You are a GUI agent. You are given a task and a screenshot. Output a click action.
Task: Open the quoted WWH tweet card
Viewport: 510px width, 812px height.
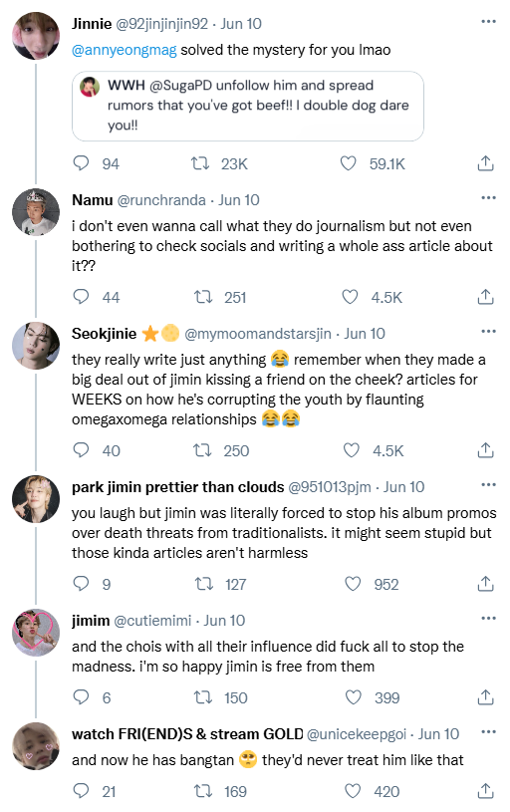pyautogui.click(x=247, y=107)
